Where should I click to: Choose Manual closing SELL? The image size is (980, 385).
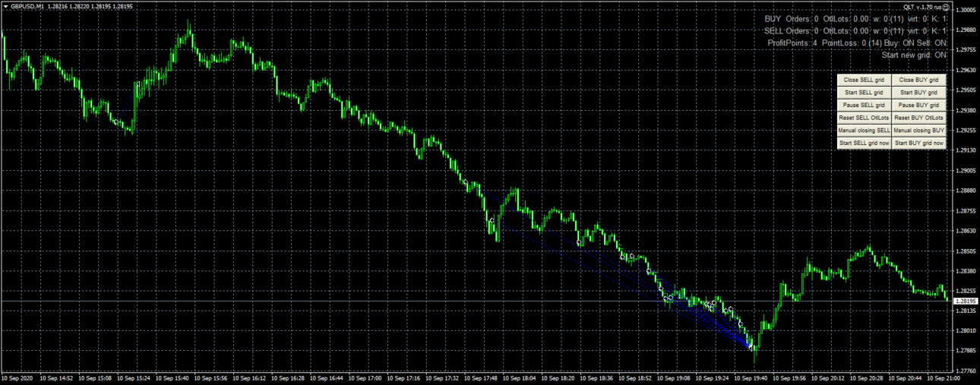click(x=864, y=130)
